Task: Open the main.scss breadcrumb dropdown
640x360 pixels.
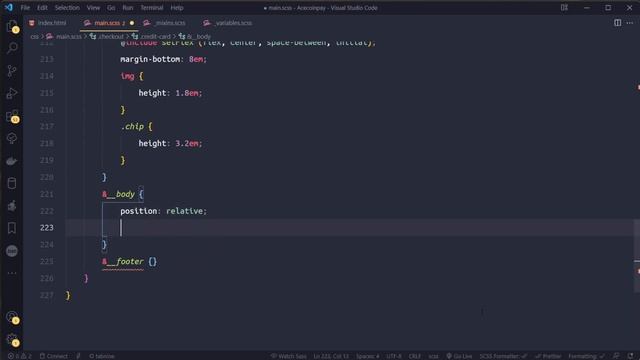Action: coord(64,36)
